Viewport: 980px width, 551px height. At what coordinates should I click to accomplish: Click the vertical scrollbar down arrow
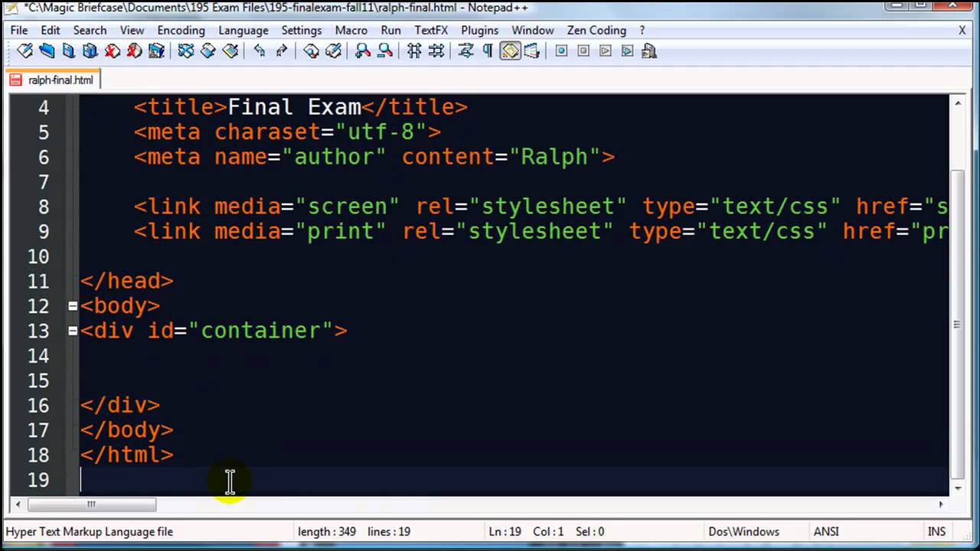coord(958,487)
